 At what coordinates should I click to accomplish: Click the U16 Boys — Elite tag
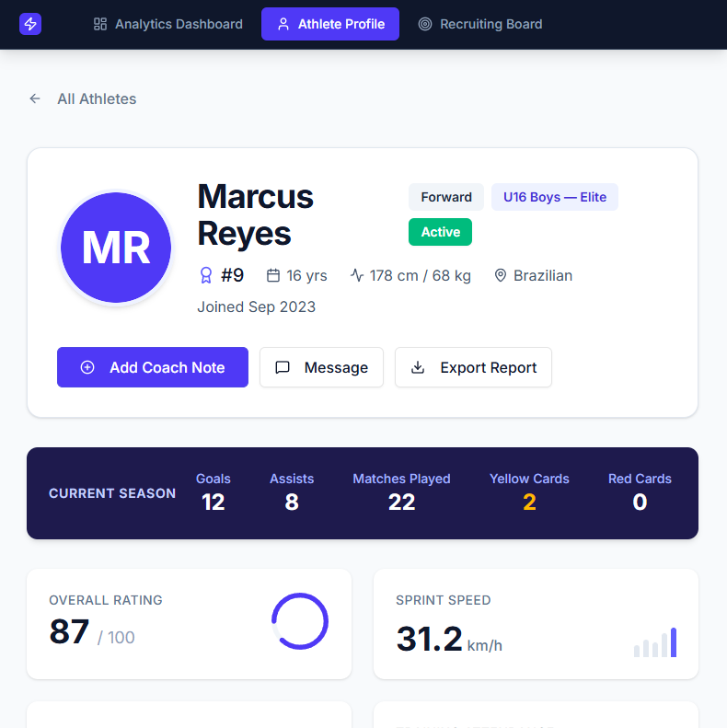tap(554, 197)
